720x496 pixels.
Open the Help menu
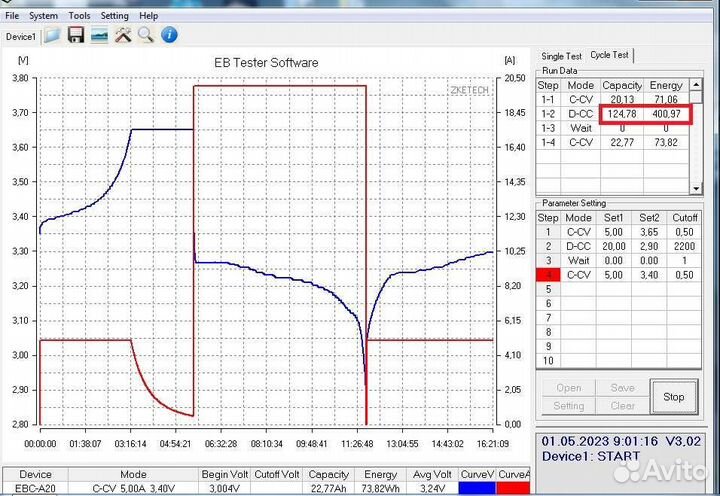click(148, 16)
